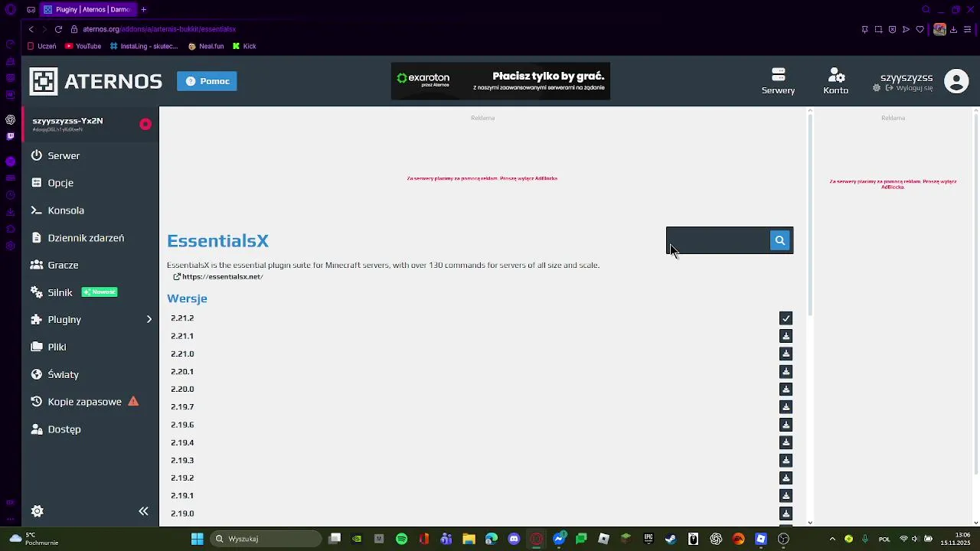Click the Aternos logo

click(96, 81)
